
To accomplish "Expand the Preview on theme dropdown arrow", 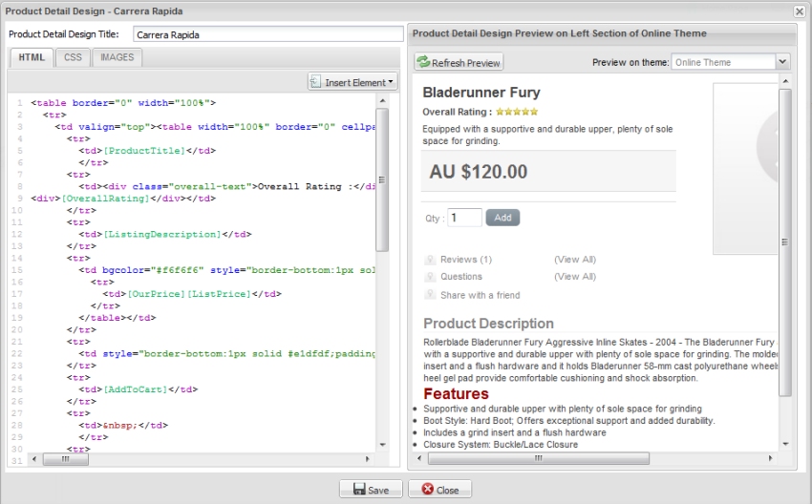I will tap(782, 62).
